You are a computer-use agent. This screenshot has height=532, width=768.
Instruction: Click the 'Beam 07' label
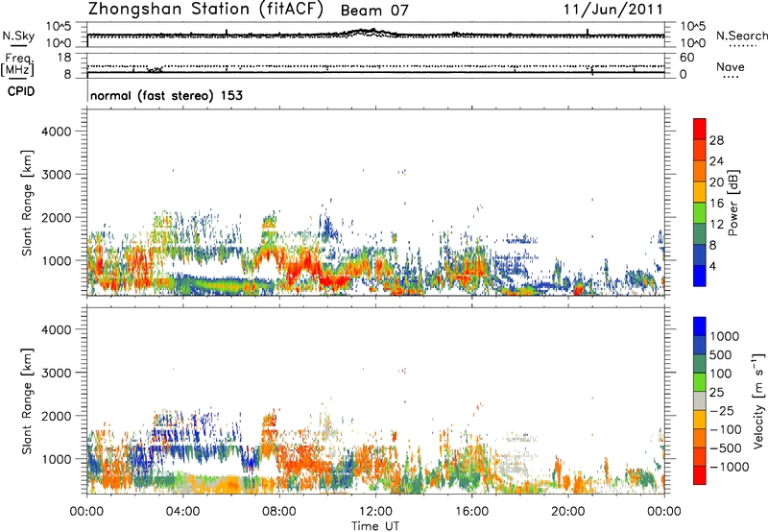[374, 11]
